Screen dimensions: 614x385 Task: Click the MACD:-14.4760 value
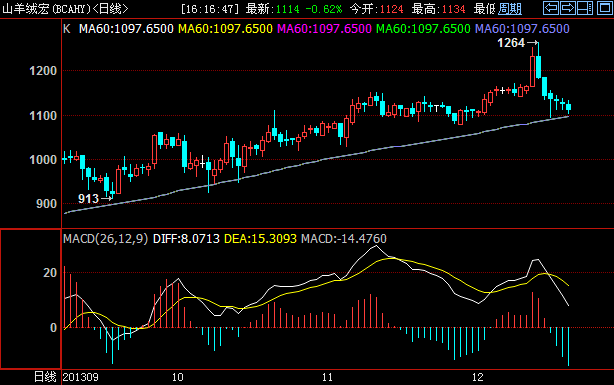pos(344,239)
